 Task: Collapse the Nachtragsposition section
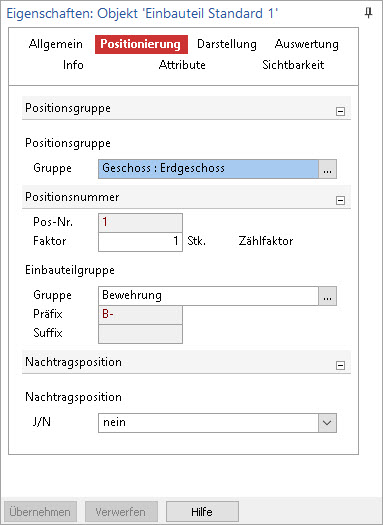pyautogui.click(x=340, y=365)
